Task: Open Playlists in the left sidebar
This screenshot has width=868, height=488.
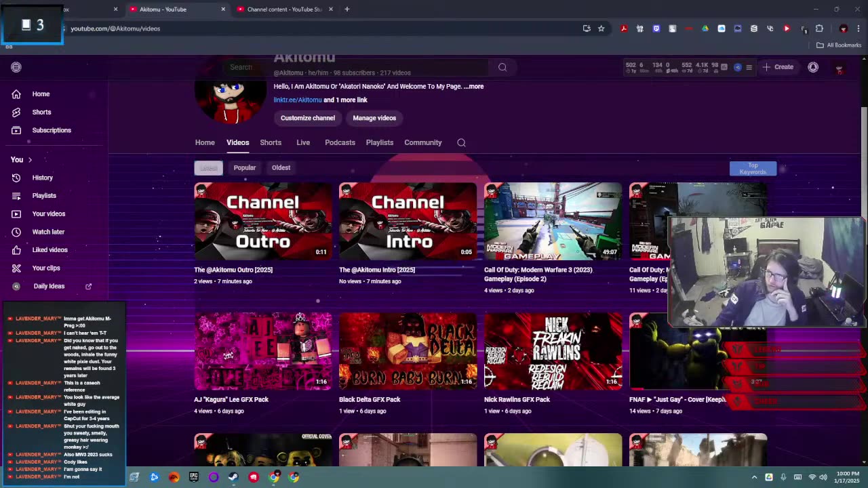Action: pos(44,196)
